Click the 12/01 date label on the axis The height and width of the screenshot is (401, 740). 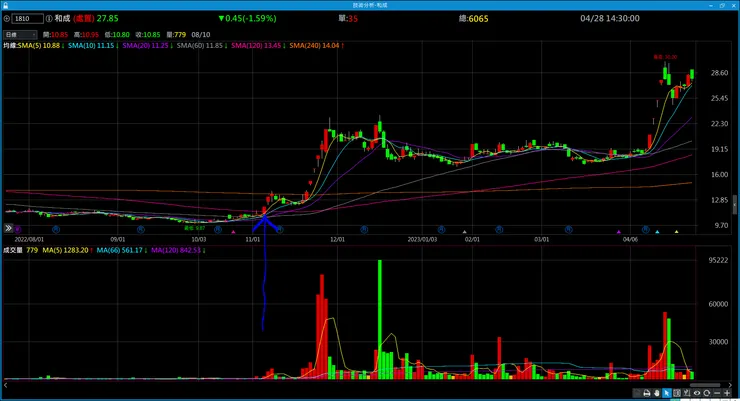(337, 240)
